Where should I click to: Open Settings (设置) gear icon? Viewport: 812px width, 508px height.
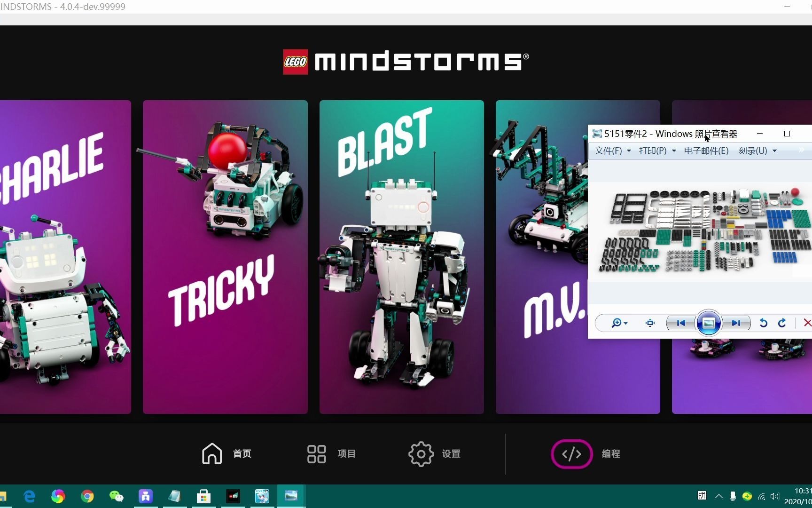click(x=421, y=454)
